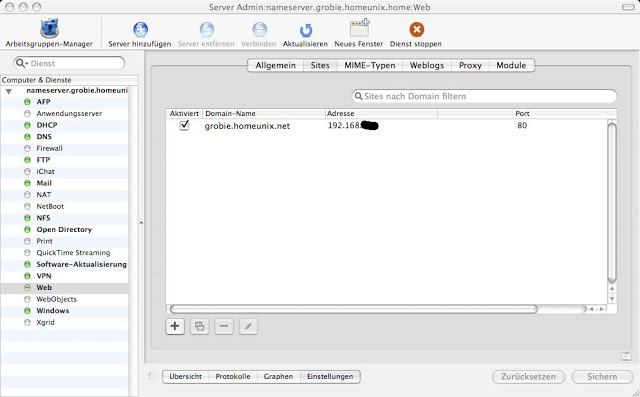Image resolution: width=640 pixels, height=397 pixels.
Task: Select Xgrid service status icon
Action: tap(27, 322)
